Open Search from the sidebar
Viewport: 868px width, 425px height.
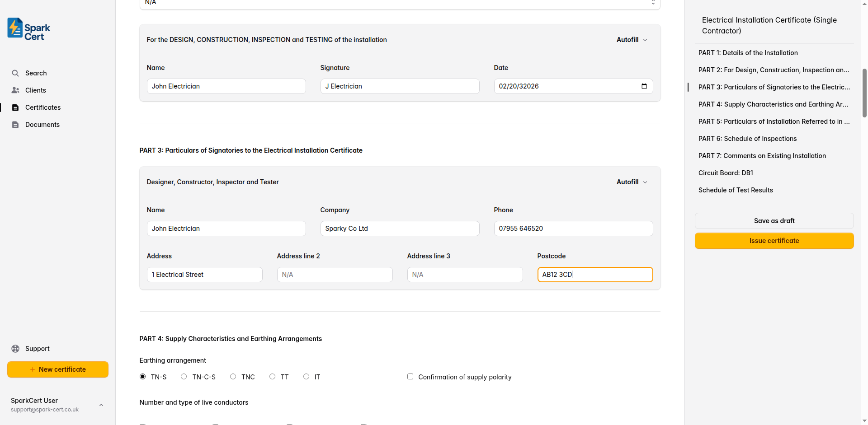pos(36,73)
